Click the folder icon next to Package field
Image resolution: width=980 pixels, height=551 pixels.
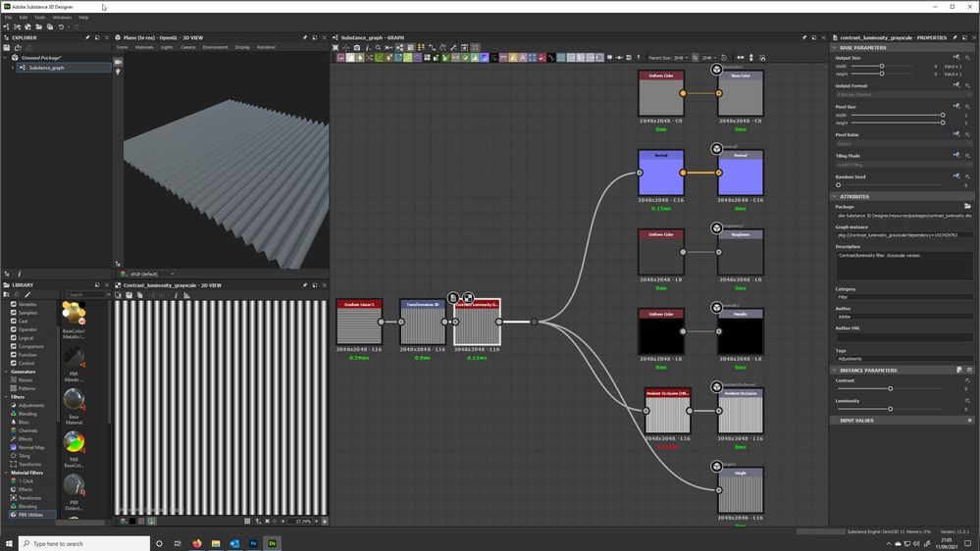[967, 207]
